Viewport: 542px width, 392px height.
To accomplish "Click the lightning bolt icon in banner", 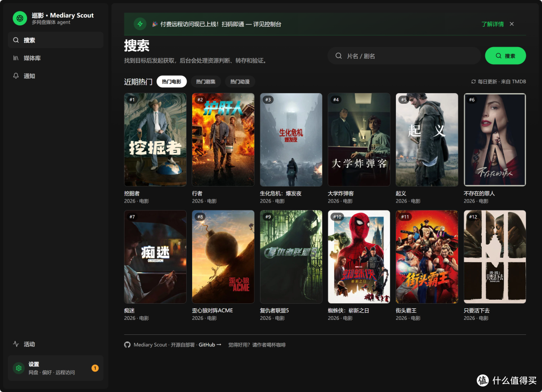I will [x=140, y=24].
